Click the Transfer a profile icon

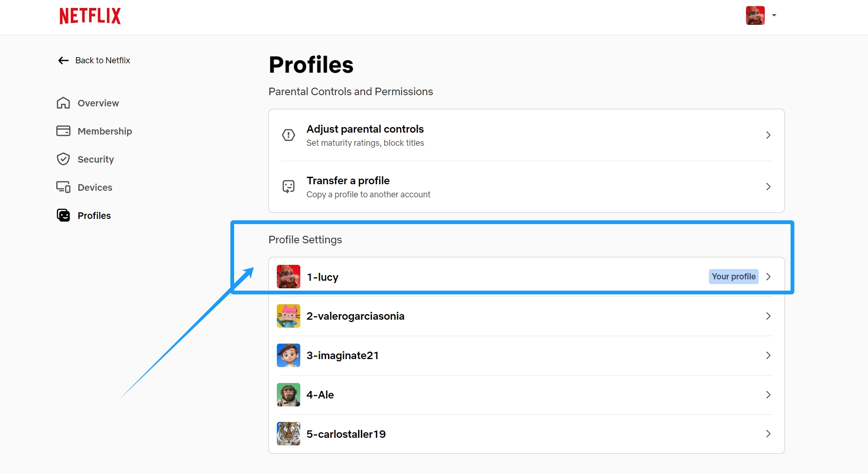point(289,187)
